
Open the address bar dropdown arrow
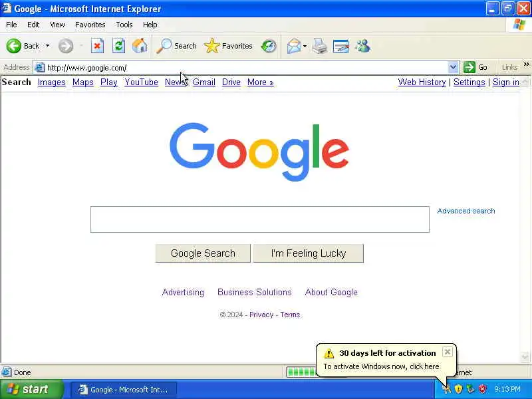coord(453,67)
